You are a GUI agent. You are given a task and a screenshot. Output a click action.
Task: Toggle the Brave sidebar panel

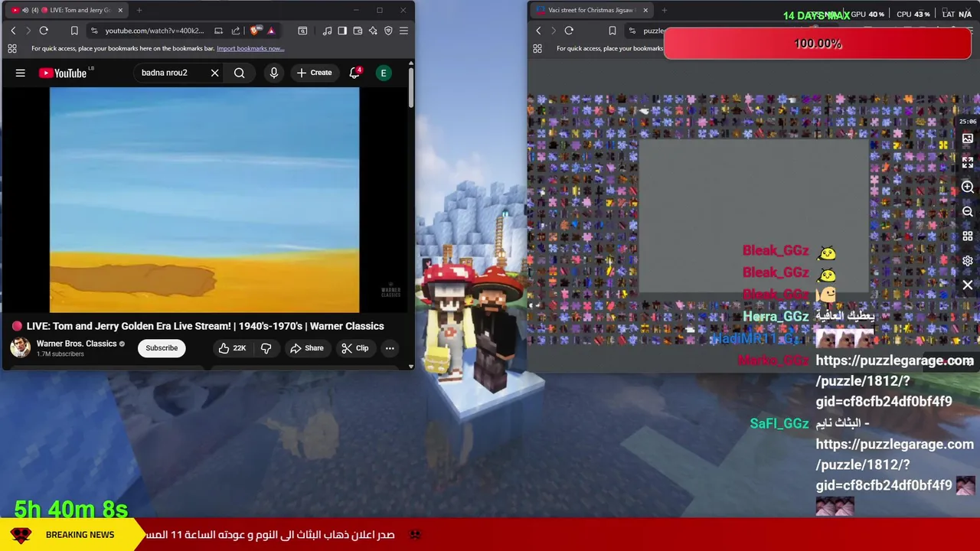click(342, 31)
